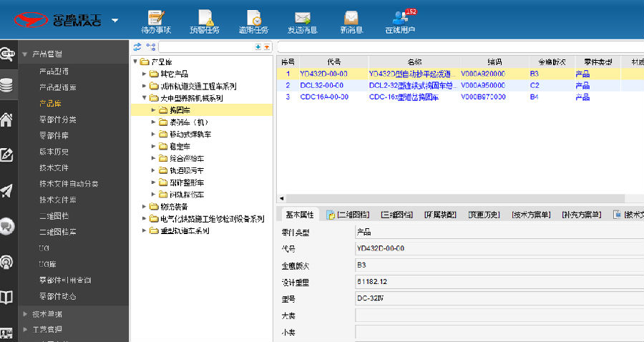The width and height of the screenshot is (644, 342).
Task: Click the tree search input field
Action: click(206, 47)
